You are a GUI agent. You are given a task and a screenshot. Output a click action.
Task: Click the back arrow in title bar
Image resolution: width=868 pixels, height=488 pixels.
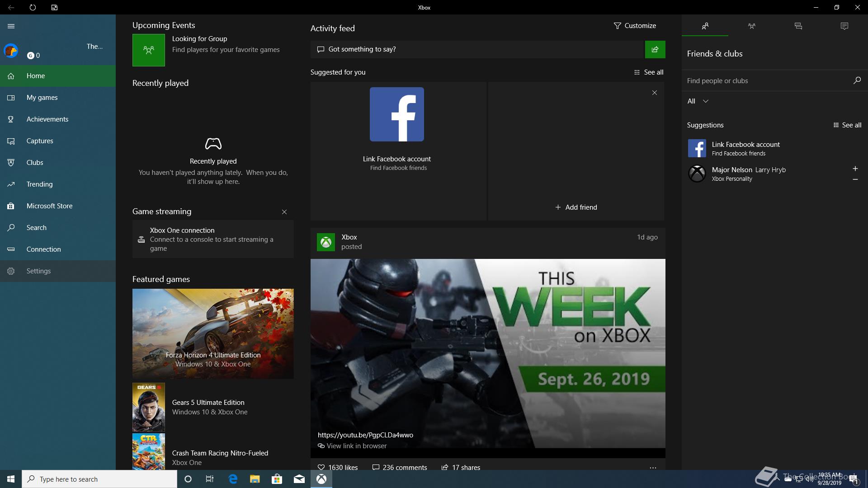tap(11, 7)
